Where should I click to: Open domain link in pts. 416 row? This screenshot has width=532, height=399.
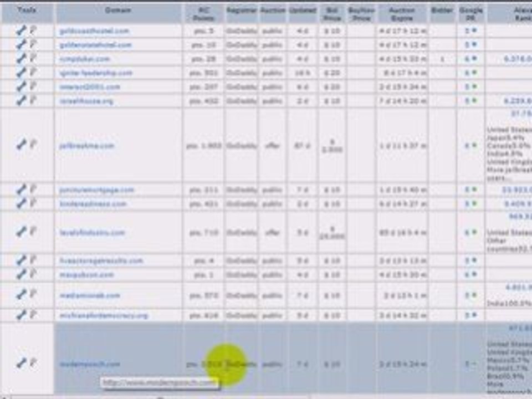click(104, 316)
